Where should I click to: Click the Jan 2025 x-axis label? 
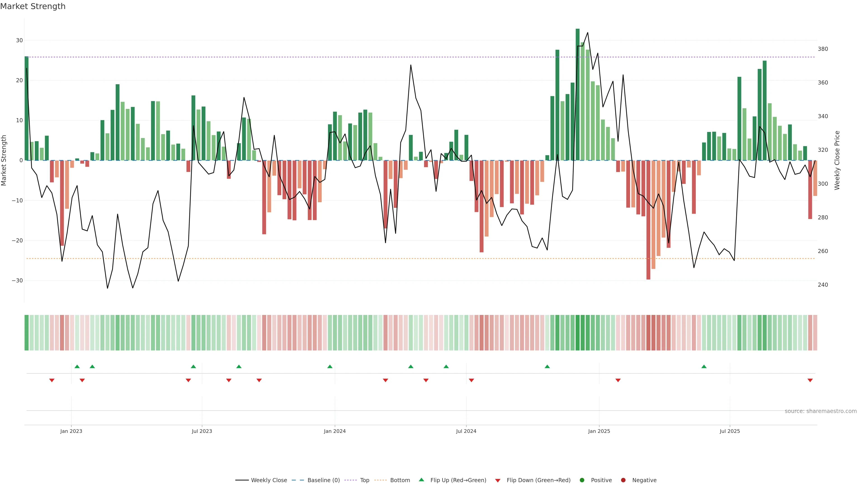pos(599,431)
